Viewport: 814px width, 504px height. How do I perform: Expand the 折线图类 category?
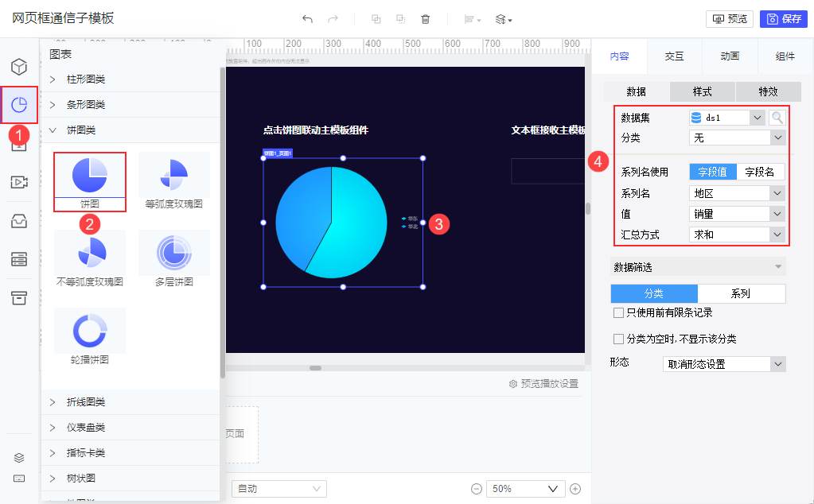[130, 402]
